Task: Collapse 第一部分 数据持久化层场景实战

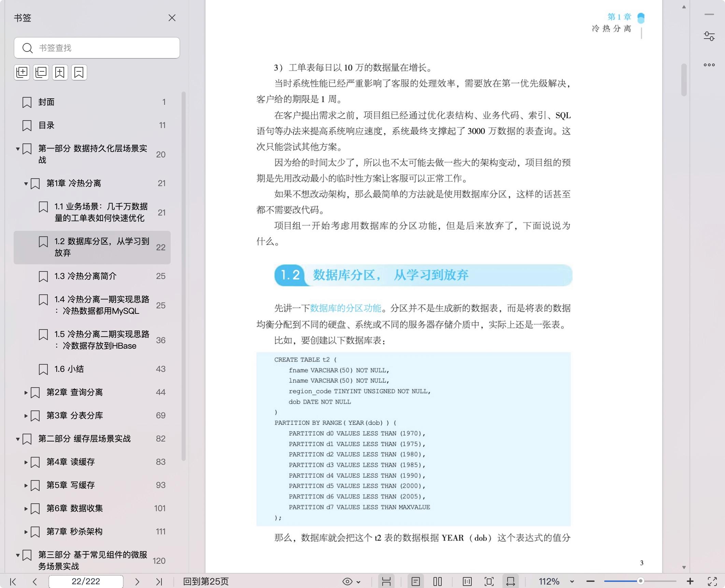Action: coord(18,149)
